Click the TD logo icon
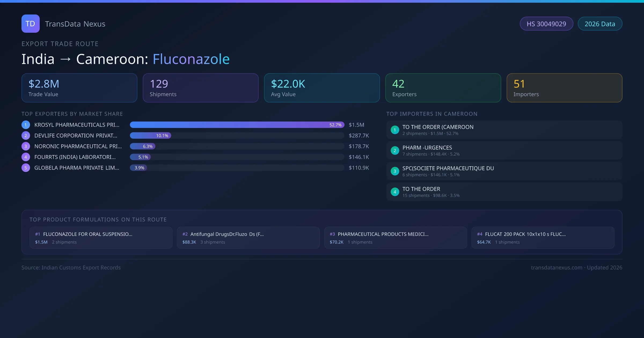This screenshot has height=338, width=644. (30, 24)
